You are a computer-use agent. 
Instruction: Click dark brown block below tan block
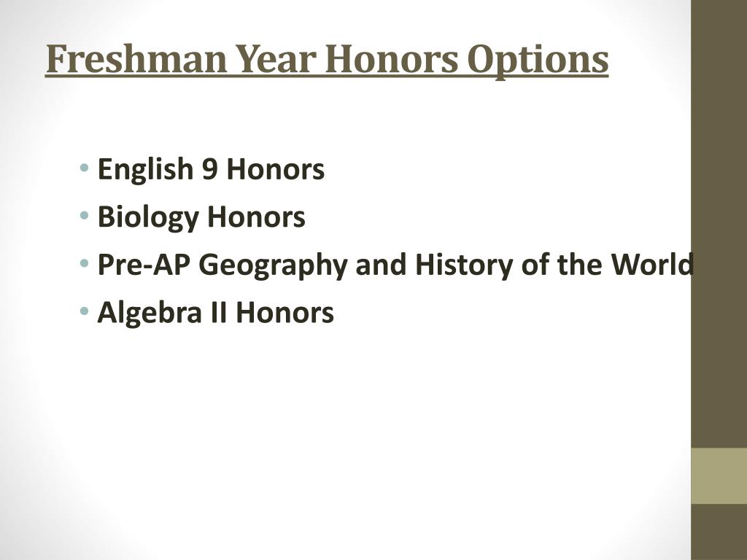pos(719,532)
